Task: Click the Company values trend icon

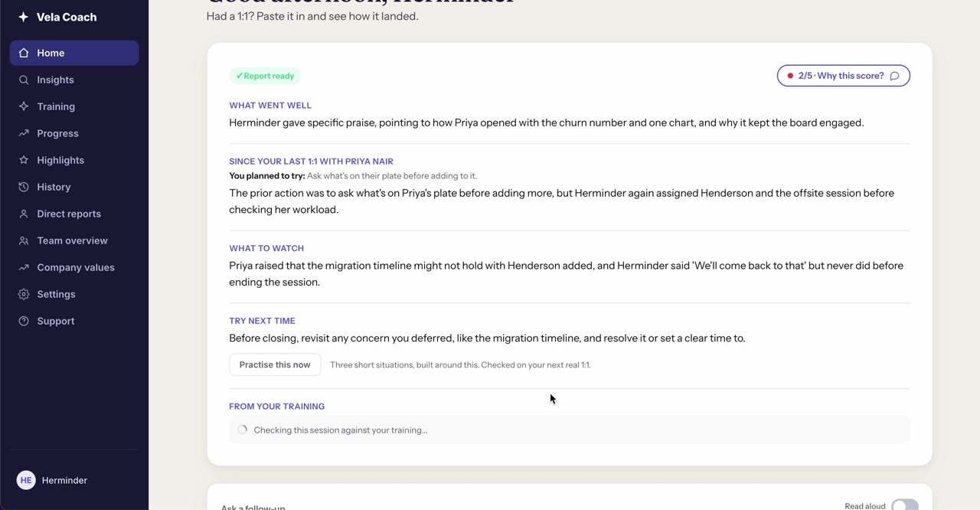Action: click(24, 267)
